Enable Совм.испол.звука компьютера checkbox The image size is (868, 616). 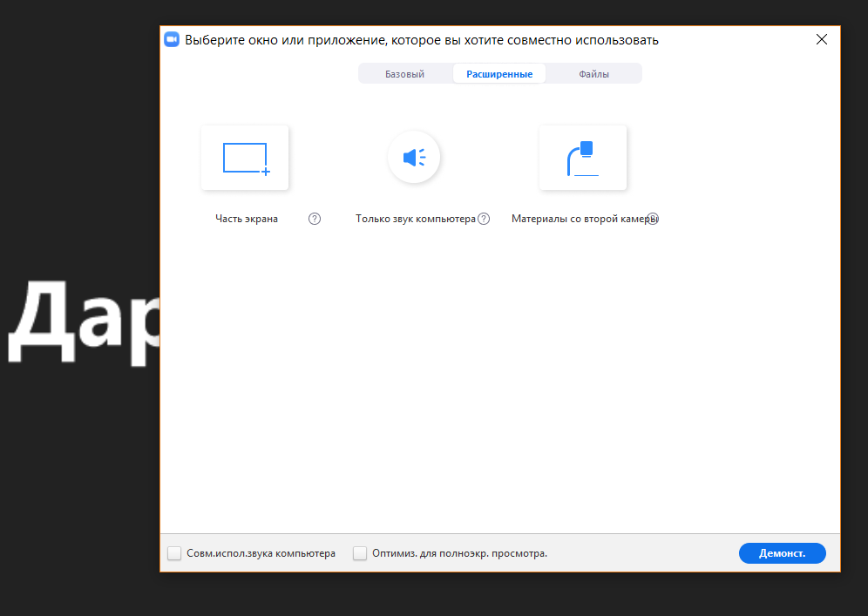click(174, 553)
